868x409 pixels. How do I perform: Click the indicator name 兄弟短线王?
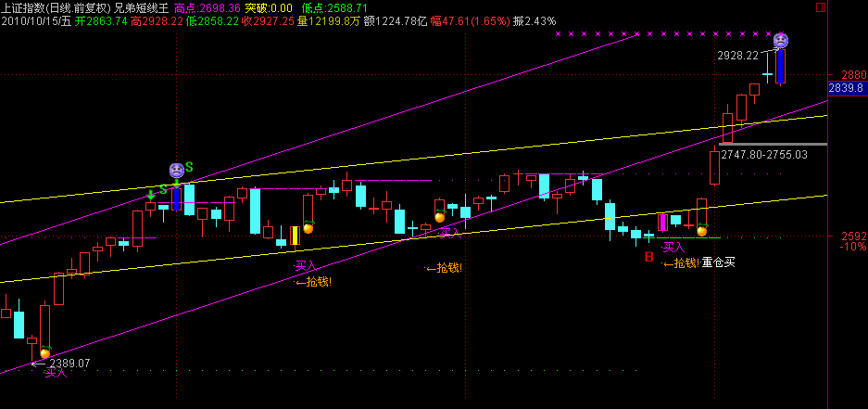[x=141, y=8]
